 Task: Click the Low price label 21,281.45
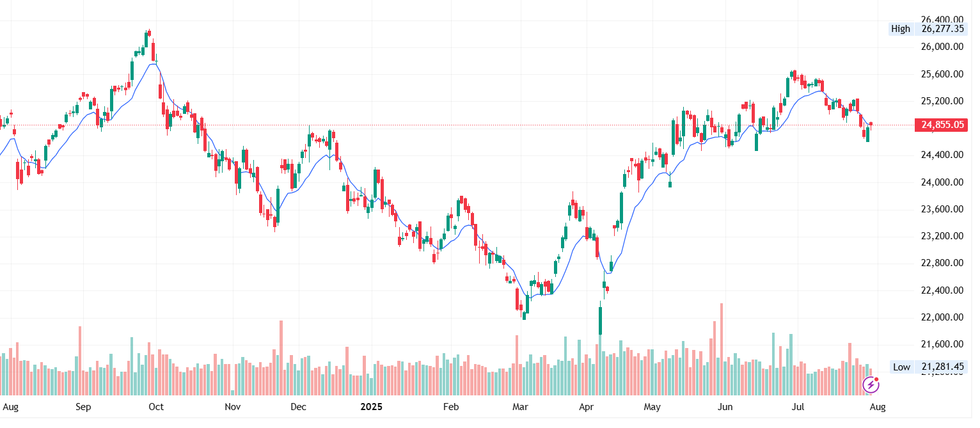942,367
